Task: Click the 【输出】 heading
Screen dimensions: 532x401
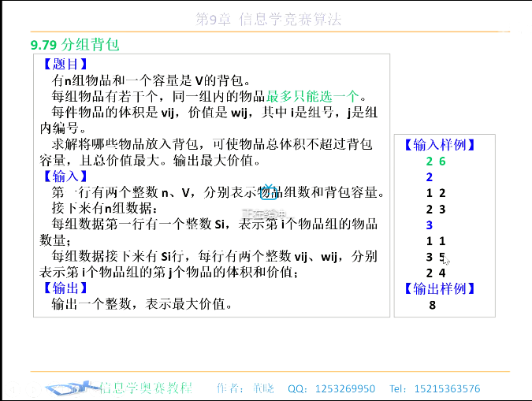Action: pyautogui.click(x=65, y=288)
